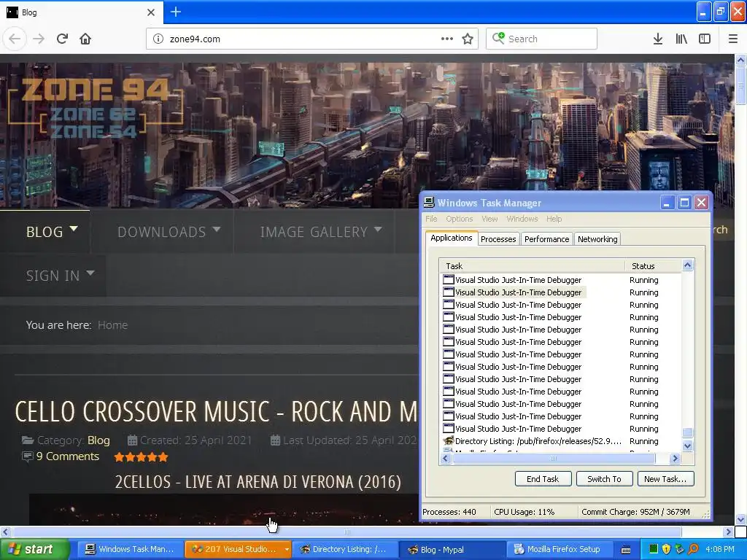Screen dimensions: 747x560
Task: Click the green system tray icon
Action: (654, 549)
